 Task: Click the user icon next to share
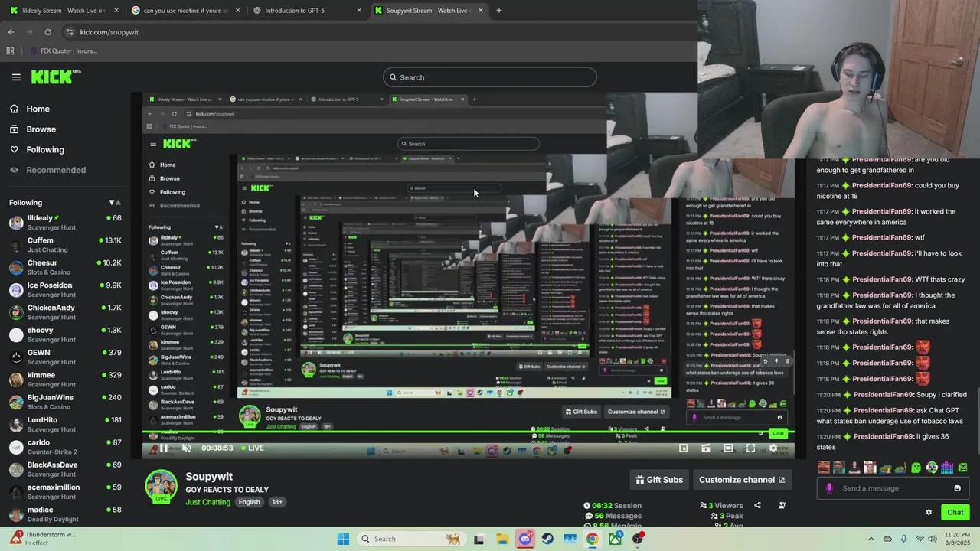(x=782, y=505)
